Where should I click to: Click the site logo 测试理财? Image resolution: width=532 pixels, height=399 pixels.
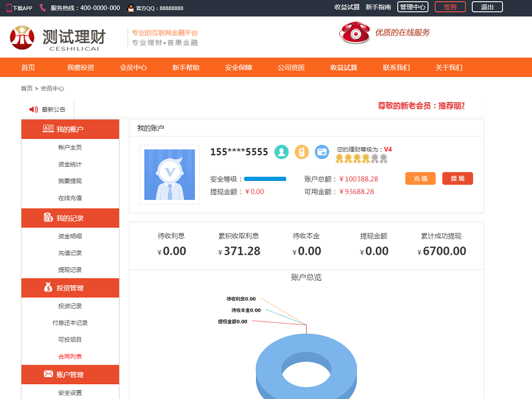pos(57,38)
